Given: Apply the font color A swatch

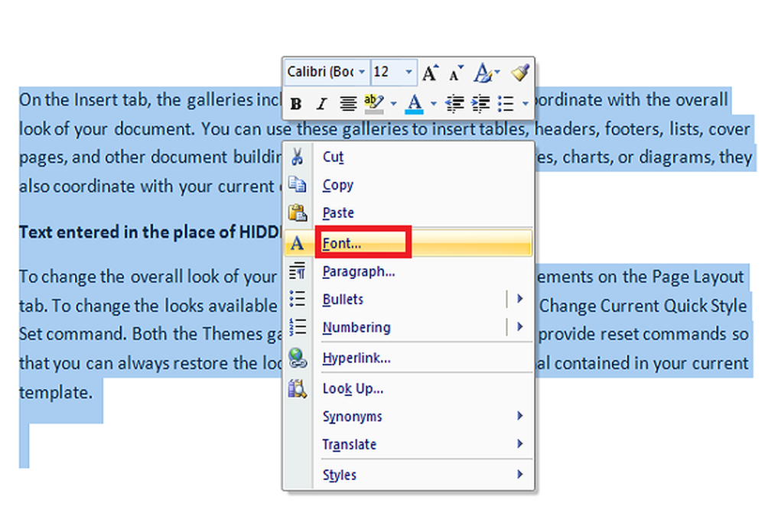Looking at the screenshot, I should [x=415, y=103].
